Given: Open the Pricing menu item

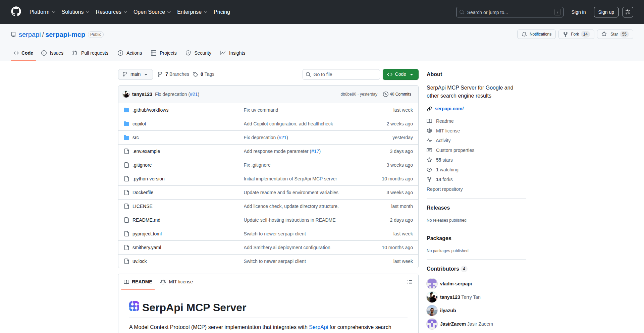Looking at the screenshot, I should pos(222,12).
